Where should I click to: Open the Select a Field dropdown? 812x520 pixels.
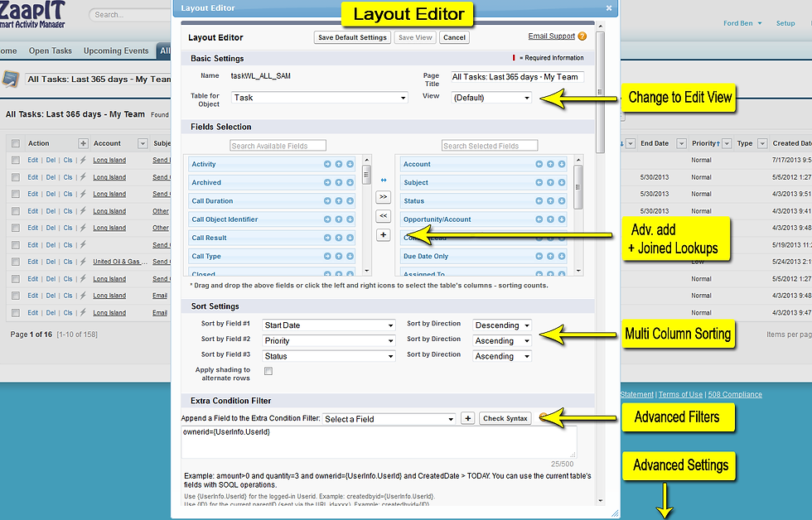pos(389,419)
